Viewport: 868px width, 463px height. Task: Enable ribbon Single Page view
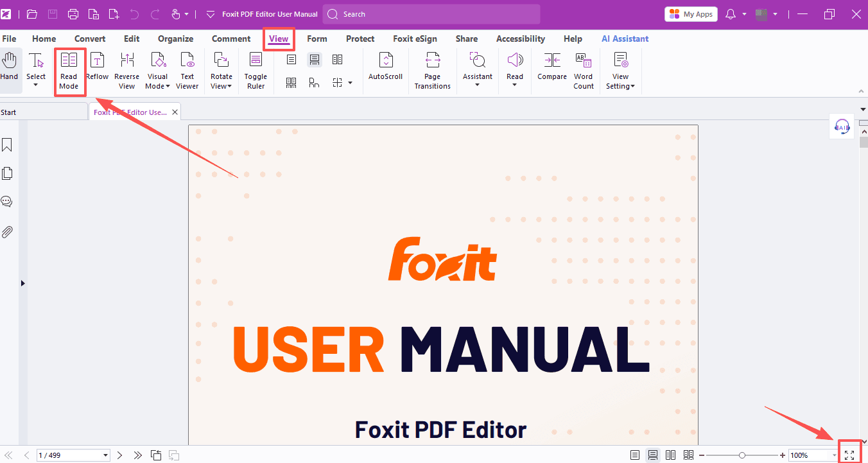291,60
